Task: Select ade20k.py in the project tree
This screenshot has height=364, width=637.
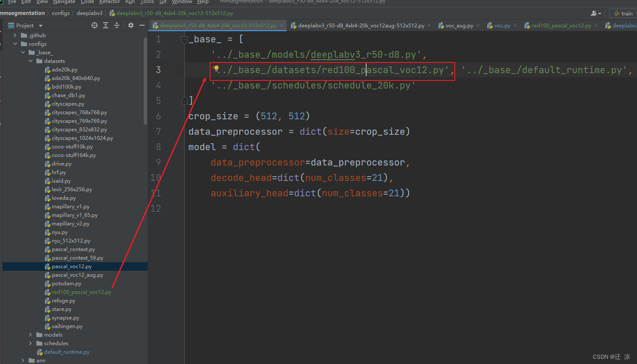Action: pos(65,70)
